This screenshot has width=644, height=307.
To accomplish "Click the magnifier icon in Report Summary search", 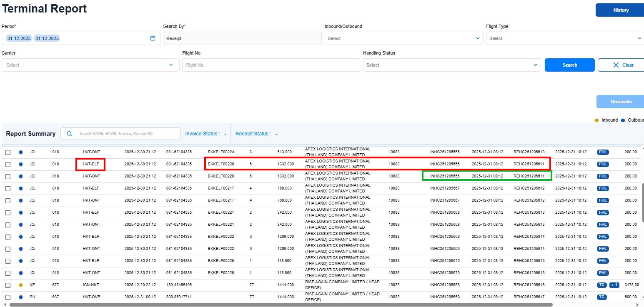I will 70,134.
